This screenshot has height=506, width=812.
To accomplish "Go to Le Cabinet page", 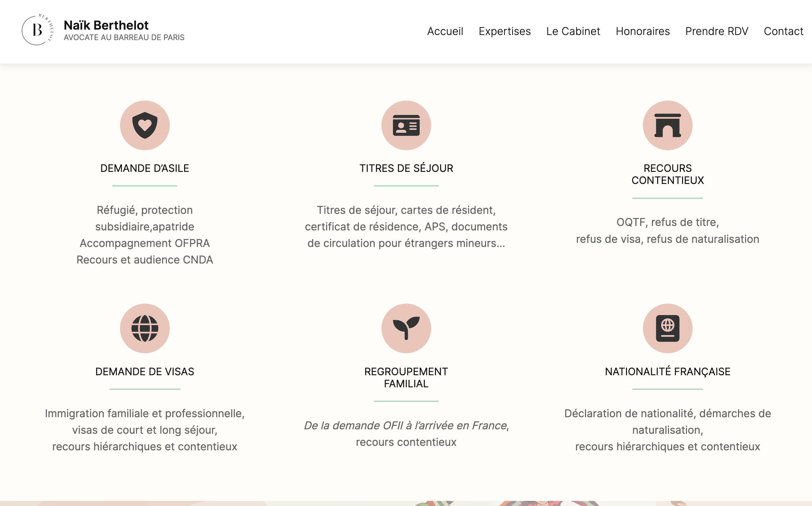I will click(x=573, y=31).
